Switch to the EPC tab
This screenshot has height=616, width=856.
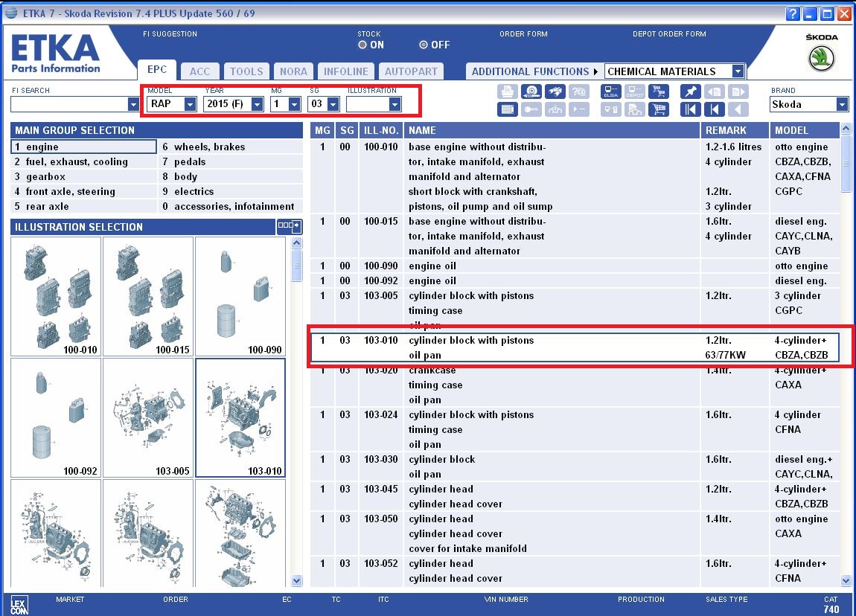click(156, 70)
